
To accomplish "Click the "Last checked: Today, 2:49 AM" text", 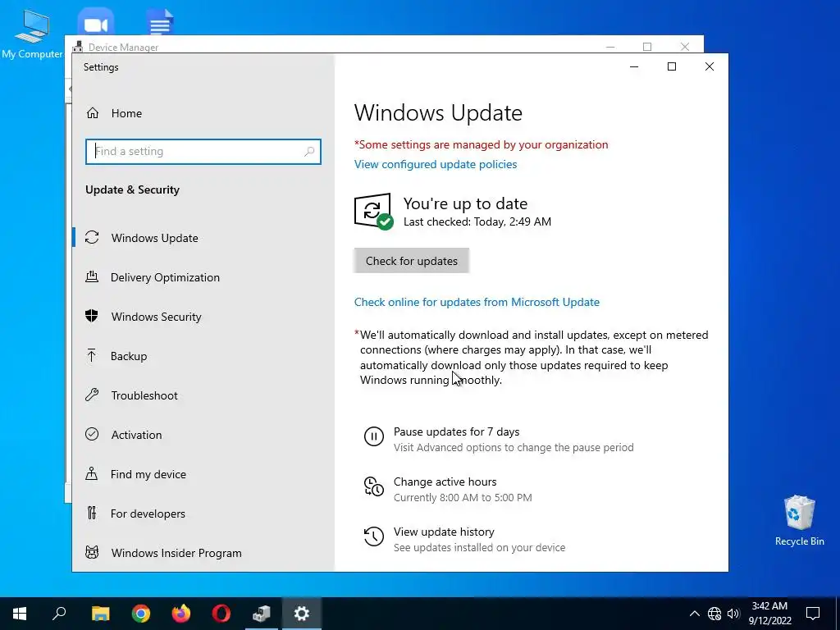I will [x=477, y=221].
